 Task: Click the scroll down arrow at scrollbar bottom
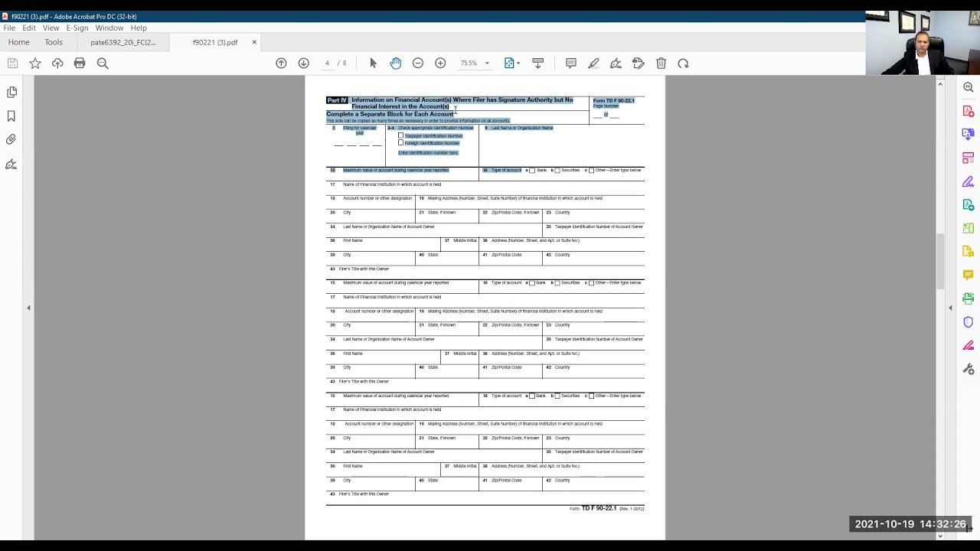[940, 536]
